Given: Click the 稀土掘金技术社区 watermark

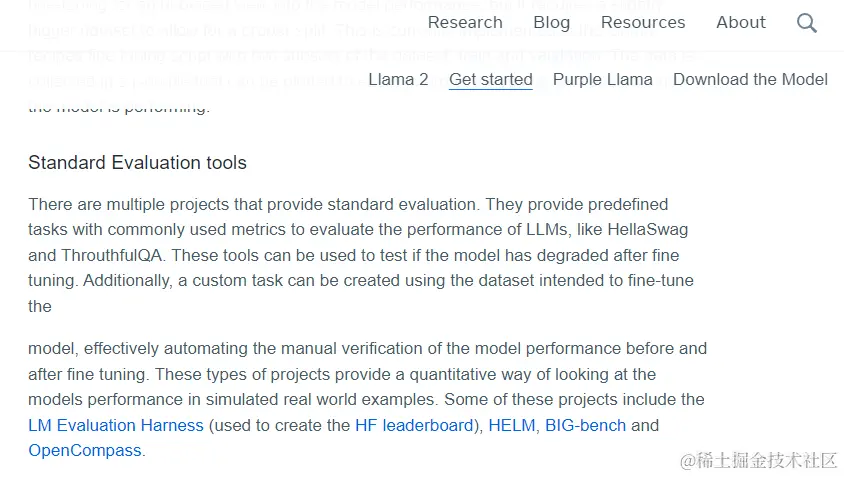Looking at the screenshot, I should pyautogui.click(x=758, y=460).
